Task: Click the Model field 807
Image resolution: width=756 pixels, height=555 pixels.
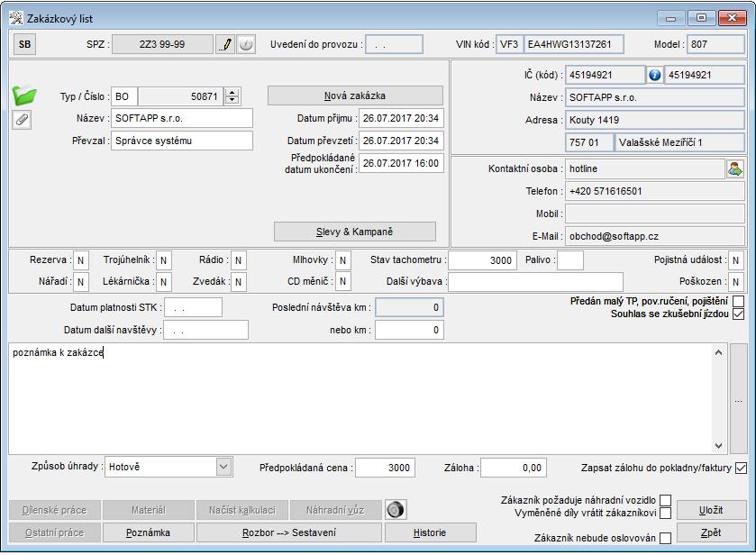Action: tap(715, 44)
